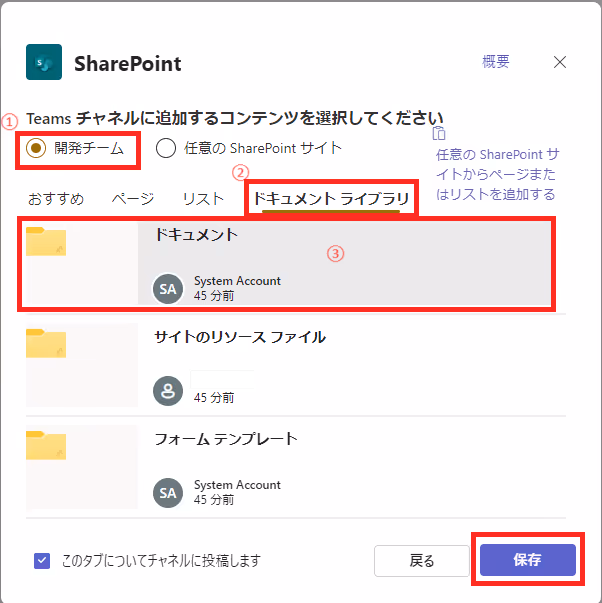The width and height of the screenshot is (602, 603).
Task: Select the フォーム テンプレート library title
Action: (226, 439)
